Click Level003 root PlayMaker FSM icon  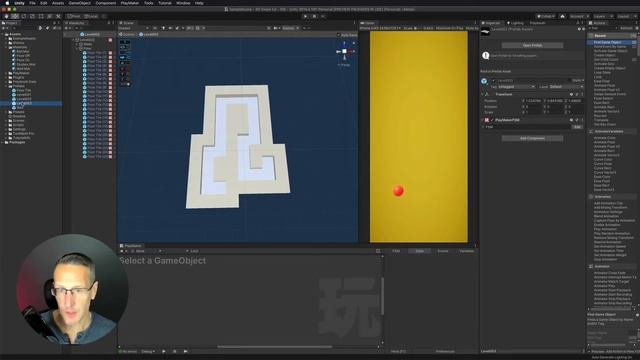[x=110, y=40]
